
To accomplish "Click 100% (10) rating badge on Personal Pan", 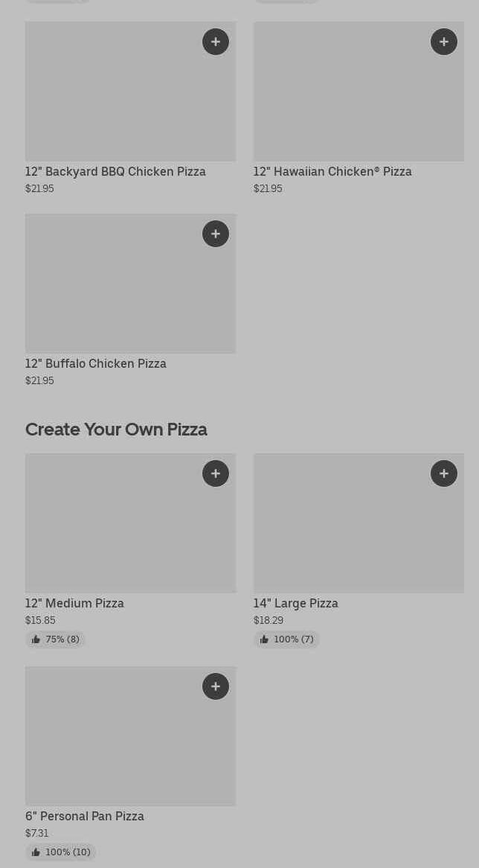I will click(x=61, y=852).
